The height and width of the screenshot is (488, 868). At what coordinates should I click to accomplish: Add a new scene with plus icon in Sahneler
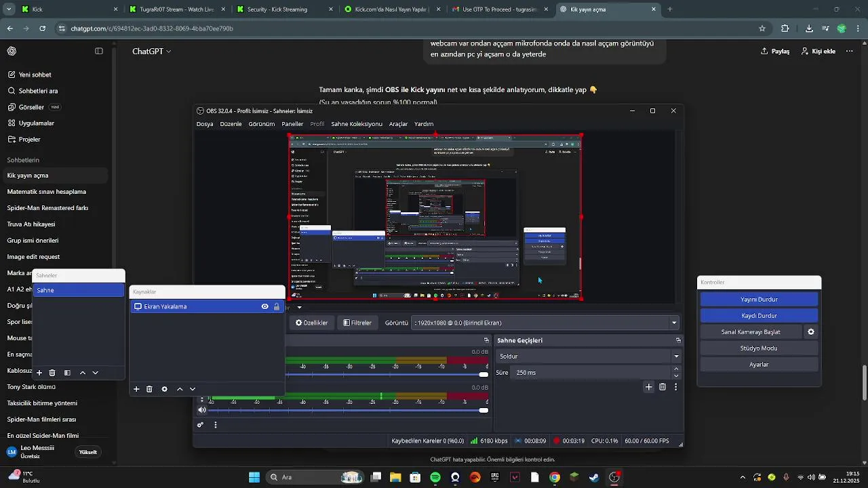(39, 373)
